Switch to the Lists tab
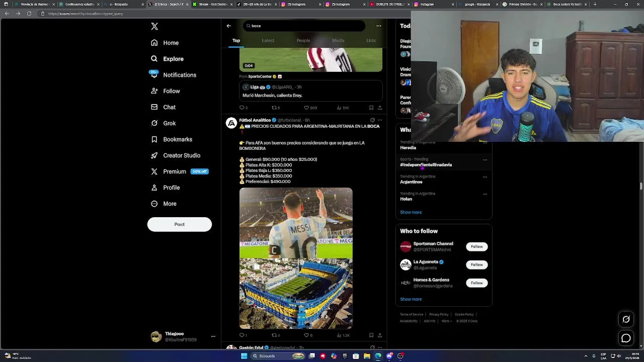Screen dimensions: 644x362 point(371,41)
